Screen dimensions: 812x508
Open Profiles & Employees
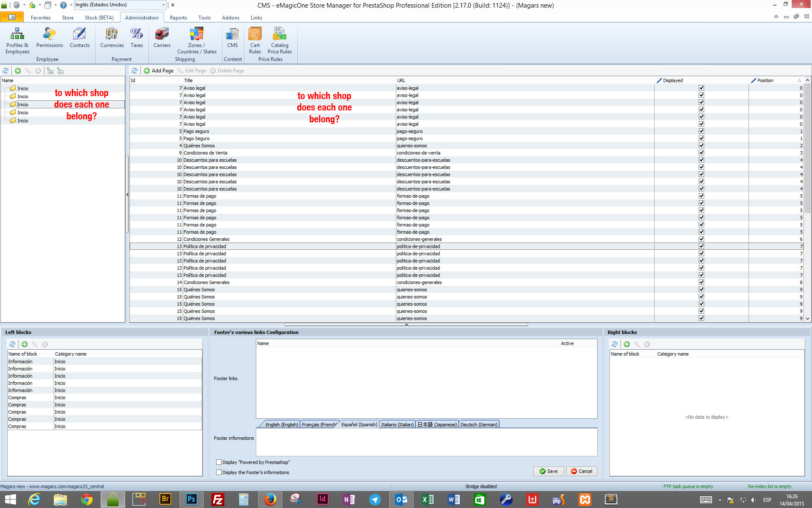[x=17, y=41]
